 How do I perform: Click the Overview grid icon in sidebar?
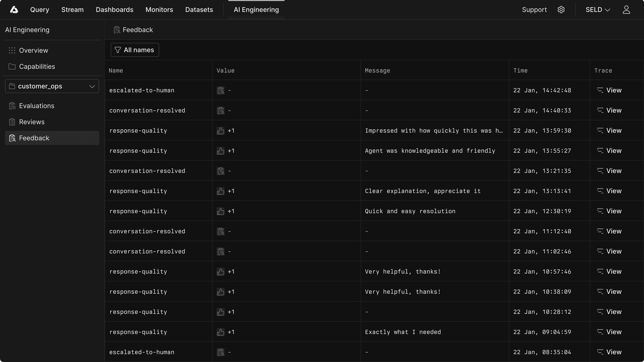(12, 50)
